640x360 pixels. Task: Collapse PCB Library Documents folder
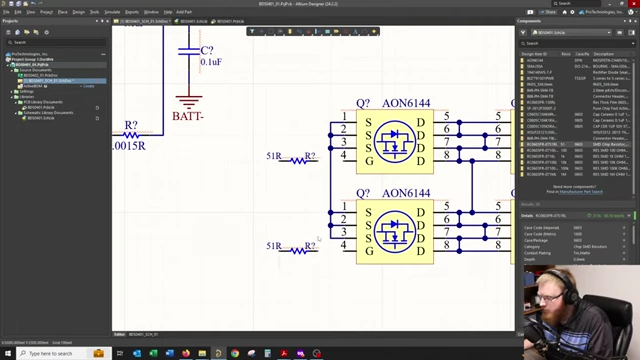(16, 102)
